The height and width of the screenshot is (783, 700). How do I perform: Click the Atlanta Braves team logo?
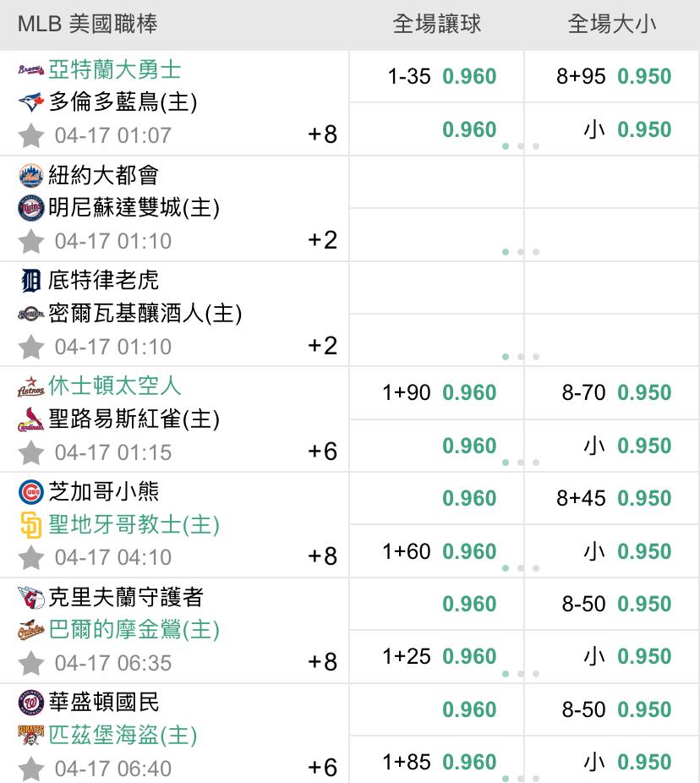31,70
